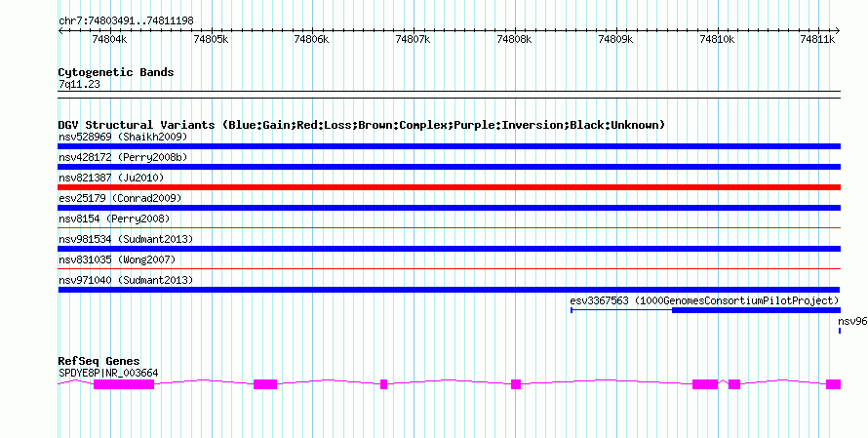The width and height of the screenshot is (868, 438).
Task: Click the blue gain bar under nsv428172
Action: 449,167
